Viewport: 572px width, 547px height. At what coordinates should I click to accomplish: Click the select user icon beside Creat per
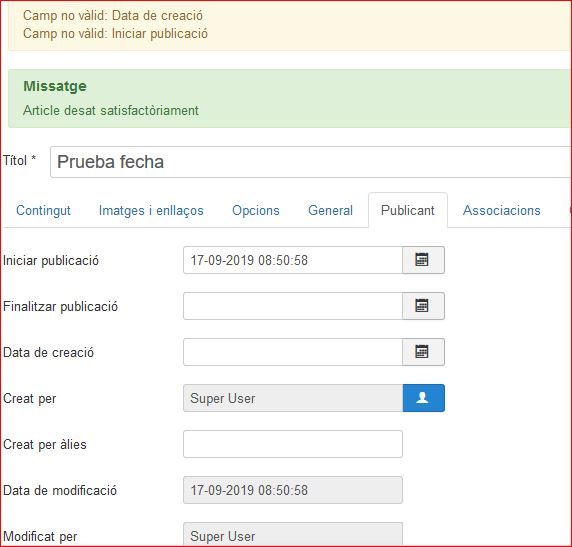(x=424, y=398)
